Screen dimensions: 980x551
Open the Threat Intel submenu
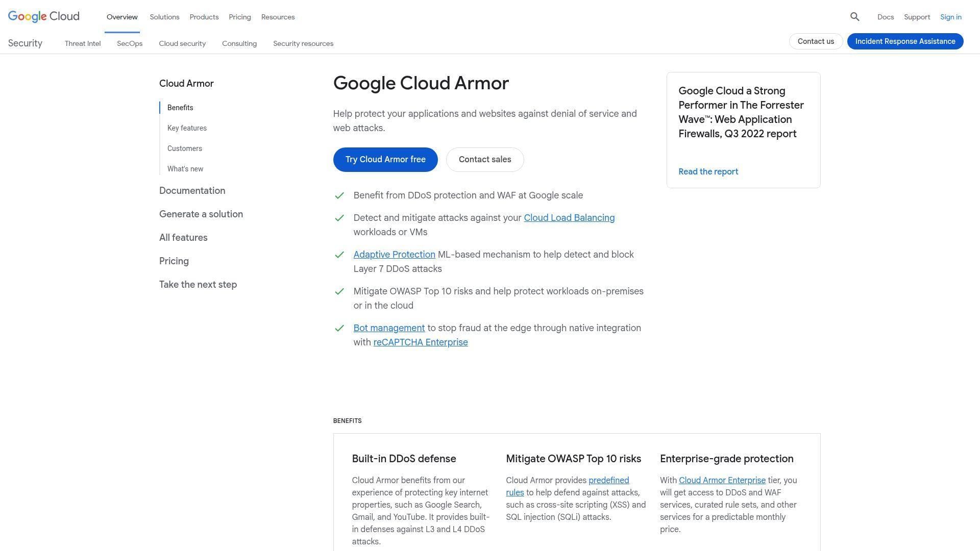point(83,43)
